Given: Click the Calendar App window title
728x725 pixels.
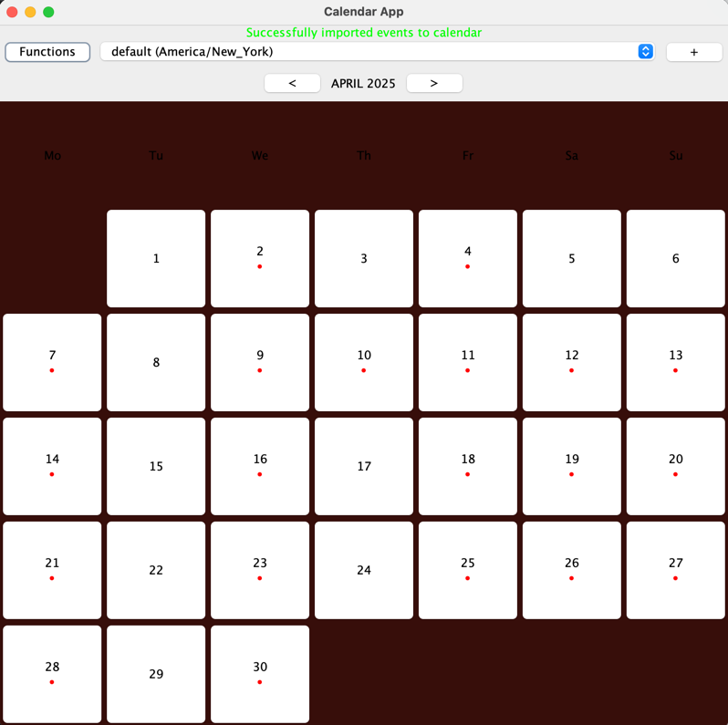Looking at the screenshot, I should coord(363,12).
